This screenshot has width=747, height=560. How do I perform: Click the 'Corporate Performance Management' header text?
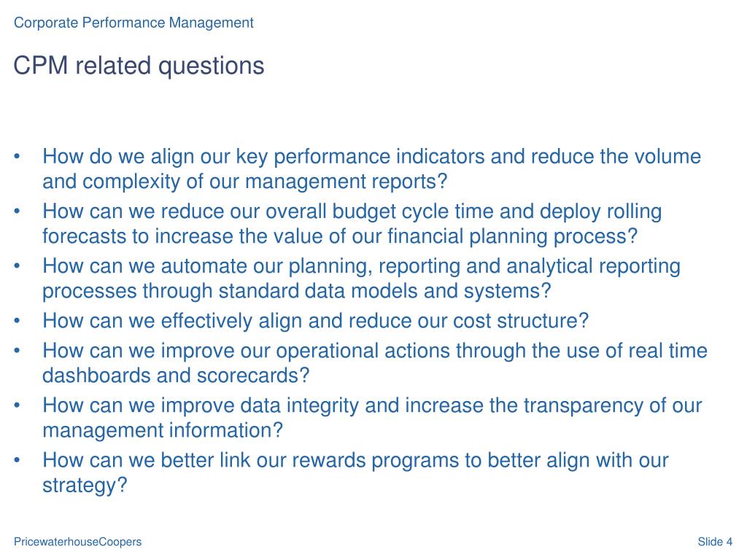point(133,23)
